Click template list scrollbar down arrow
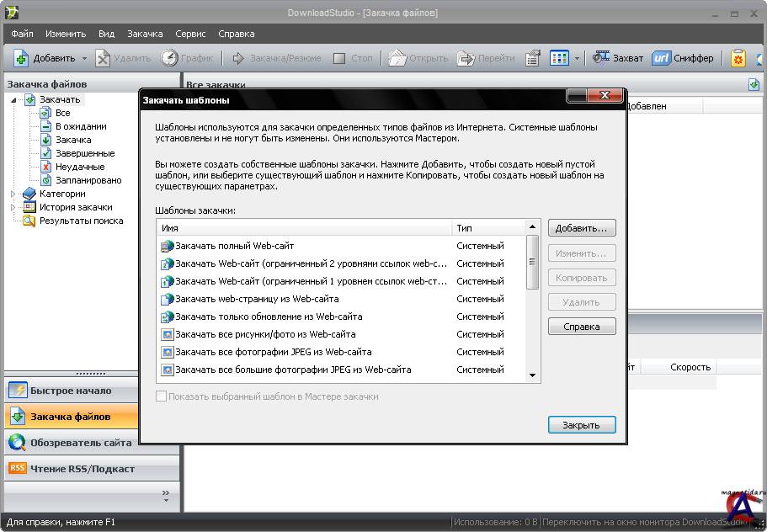Screen dimensions: 767x532 [532, 375]
